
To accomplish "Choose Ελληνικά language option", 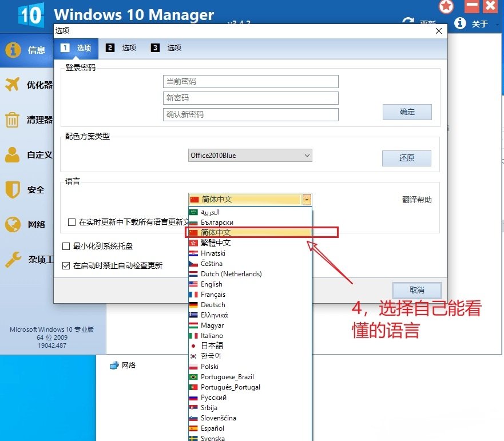I will [250, 315].
